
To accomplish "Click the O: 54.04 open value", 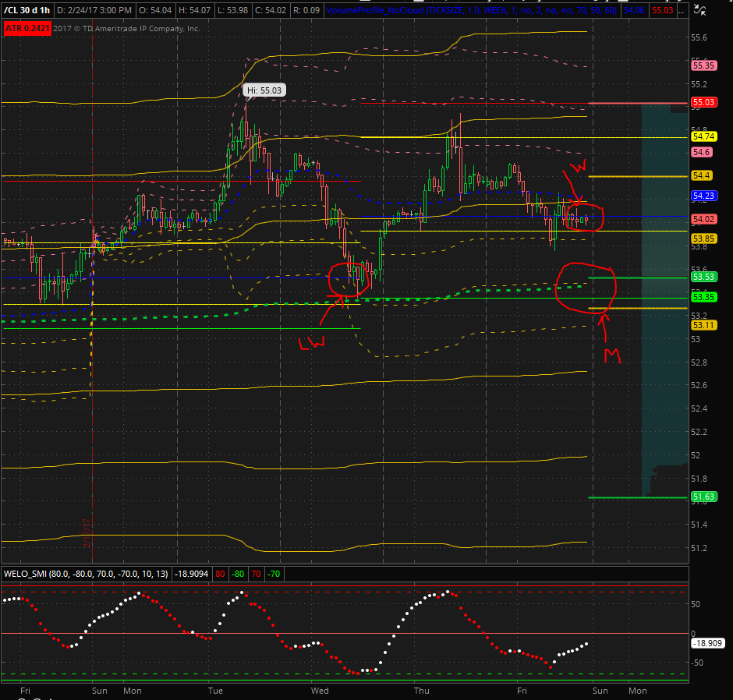I will [155, 10].
